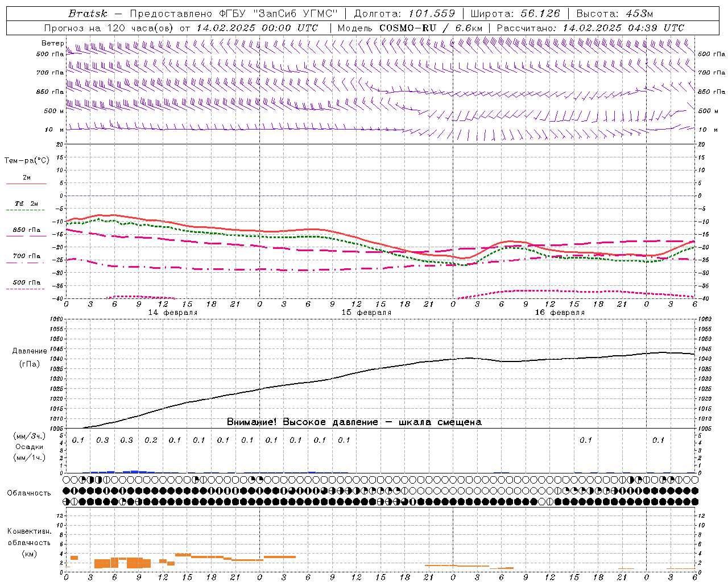Select the Давление panel label
The width and height of the screenshot is (728, 582).
click(30, 351)
